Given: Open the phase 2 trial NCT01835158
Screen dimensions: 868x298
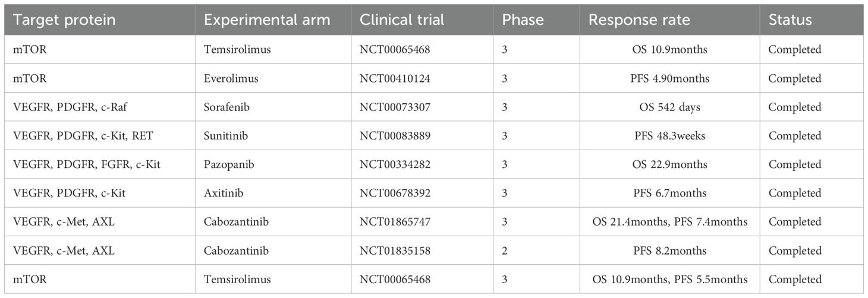Looking at the screenshot, I should 395,251.
